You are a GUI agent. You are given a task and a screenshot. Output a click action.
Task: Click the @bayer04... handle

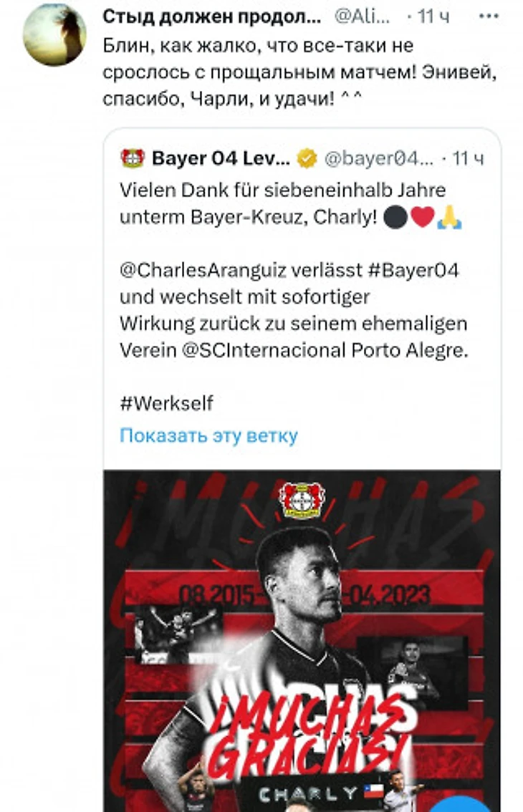pyautogui.click(x=379, y=158)
